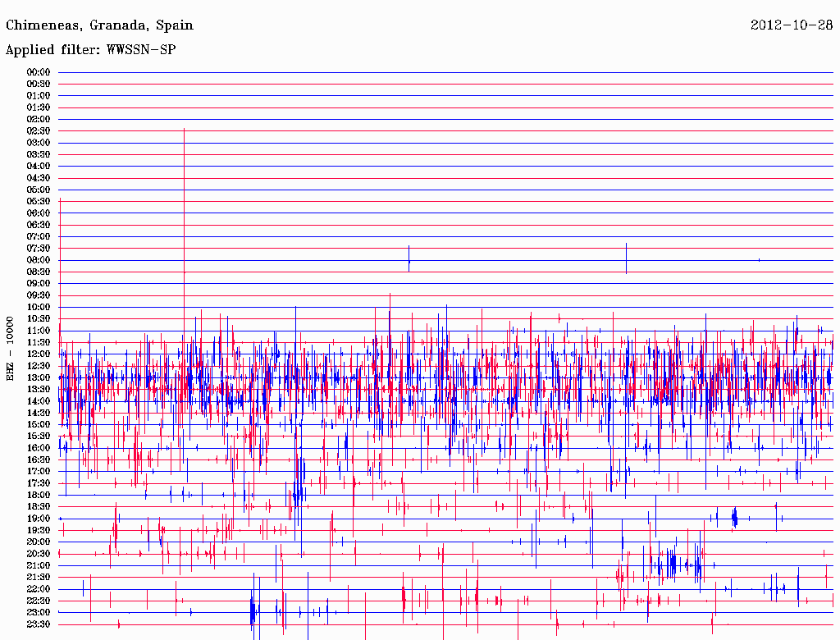Click the 02:30 time label

coord(39,130)
